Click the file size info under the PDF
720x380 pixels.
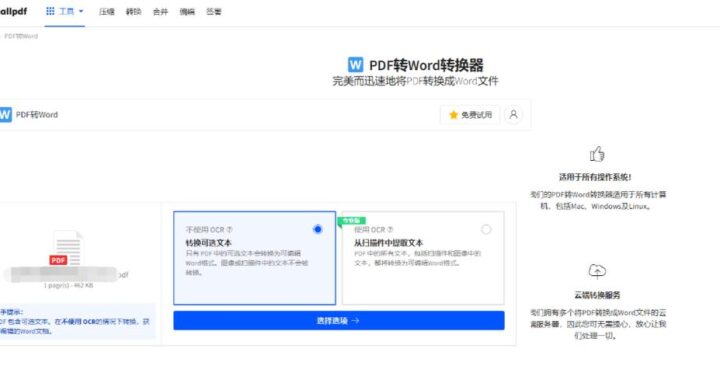[x=68, y=285]
